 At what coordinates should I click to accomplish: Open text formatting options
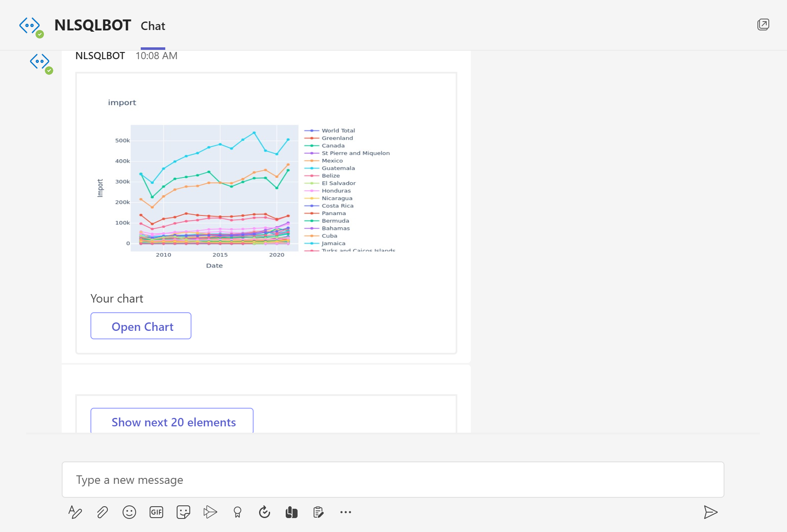(x=75, y=512)
